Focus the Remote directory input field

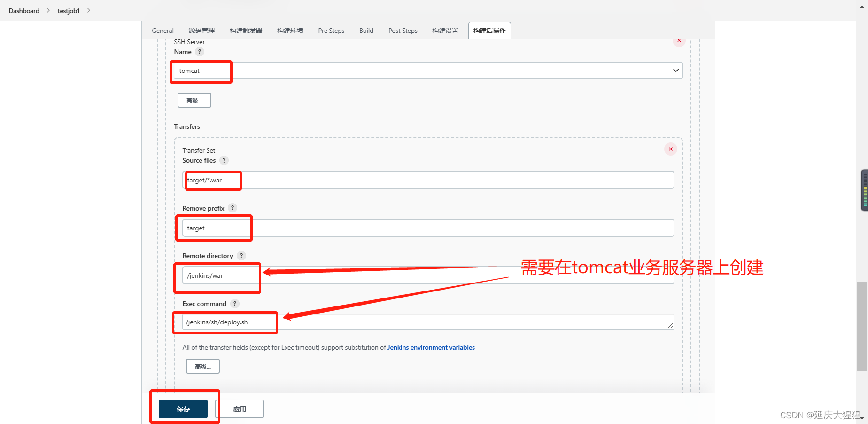point(428,275)
